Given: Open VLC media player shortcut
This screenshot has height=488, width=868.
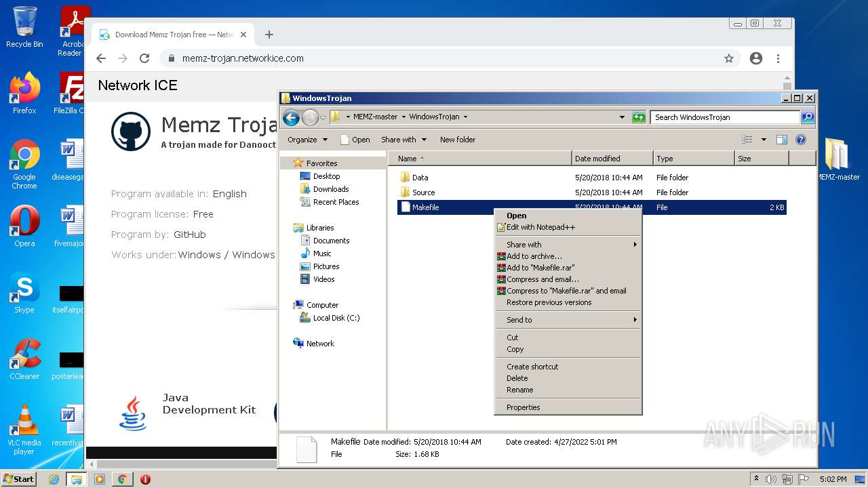Looking at the screenshot, I should [x=24, y=429].
